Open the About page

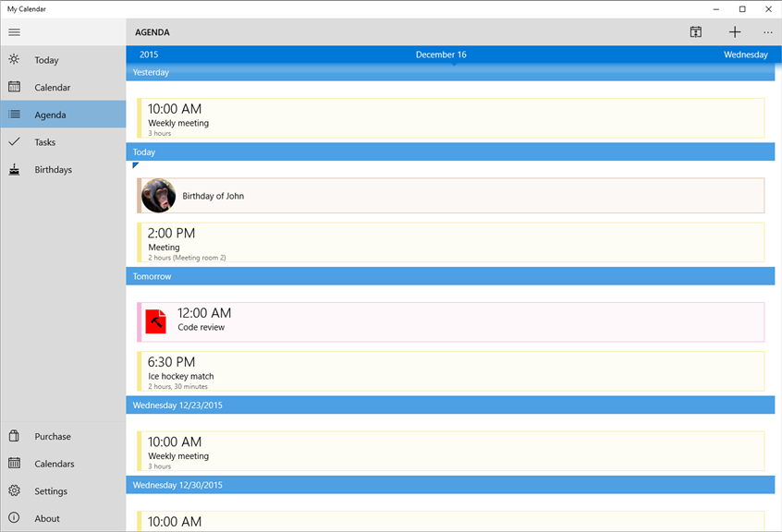pos(63,518)
